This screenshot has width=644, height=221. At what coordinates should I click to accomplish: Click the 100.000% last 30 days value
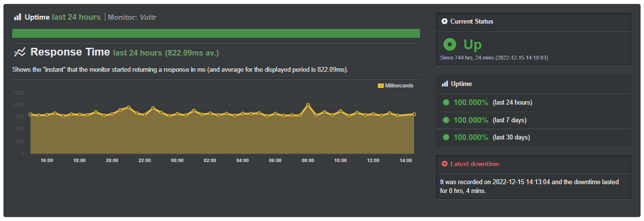(471, 138)
